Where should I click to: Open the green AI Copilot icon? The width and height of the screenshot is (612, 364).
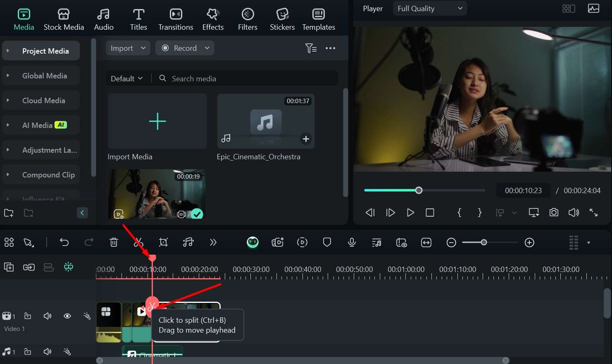coord(252,242)
